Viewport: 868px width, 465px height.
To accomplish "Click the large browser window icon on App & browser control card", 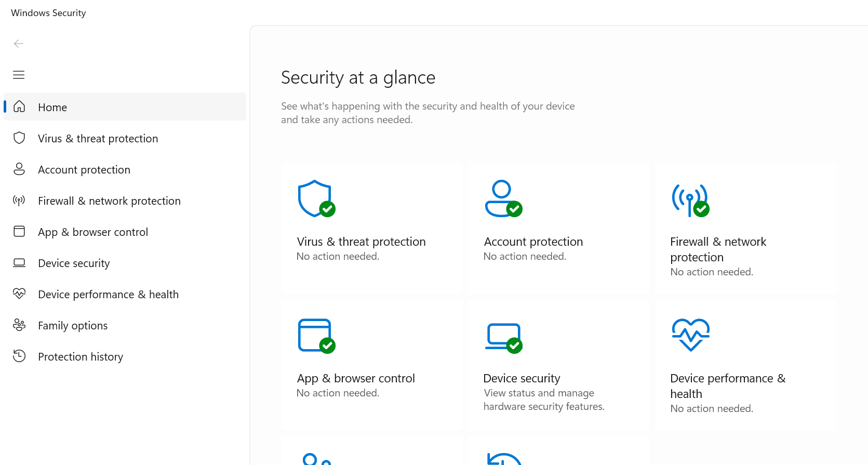I will [316, 336].
